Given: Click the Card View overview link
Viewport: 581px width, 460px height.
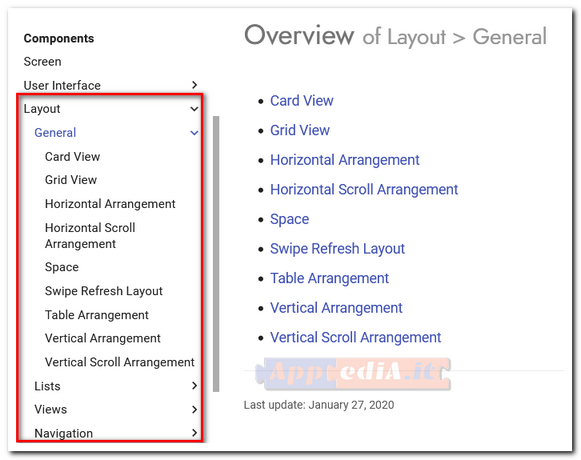Looking at the screenshot, I should 302,100.
